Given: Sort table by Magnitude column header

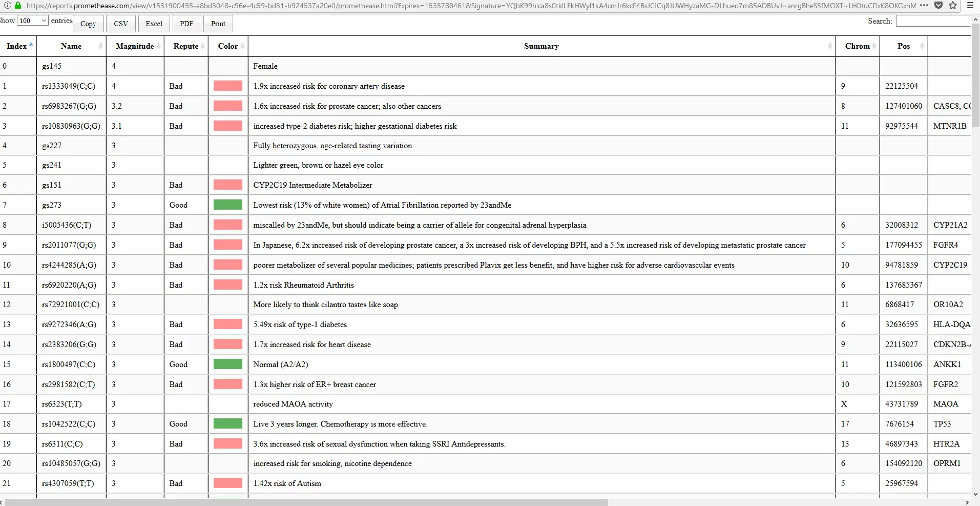Looking at the screenshot, I should point(135,46).
